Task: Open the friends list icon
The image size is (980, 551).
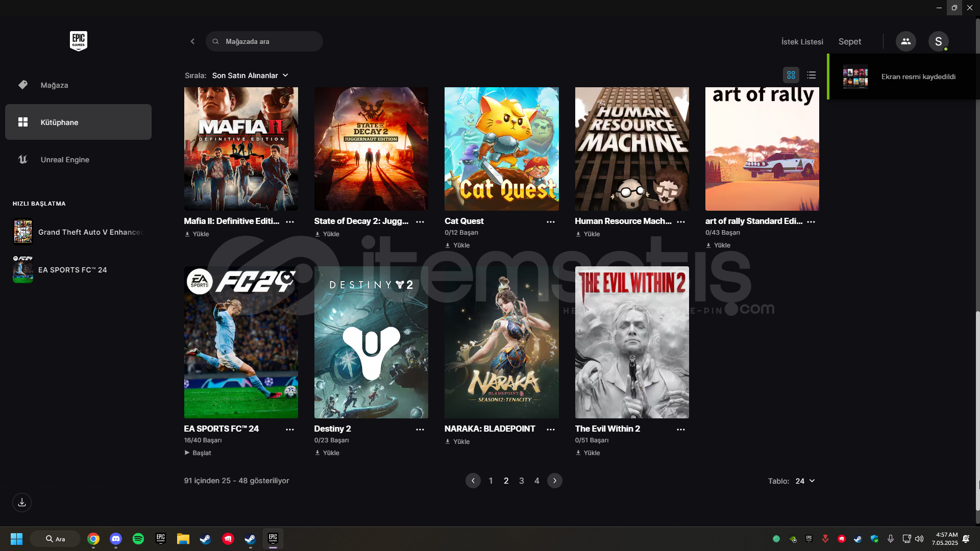Action: (x=905, y=41)
